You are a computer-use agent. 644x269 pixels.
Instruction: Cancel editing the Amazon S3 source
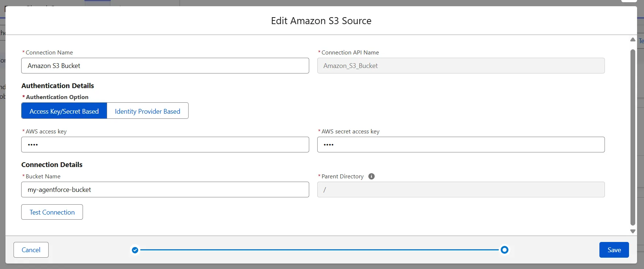(x=31, y=250)
